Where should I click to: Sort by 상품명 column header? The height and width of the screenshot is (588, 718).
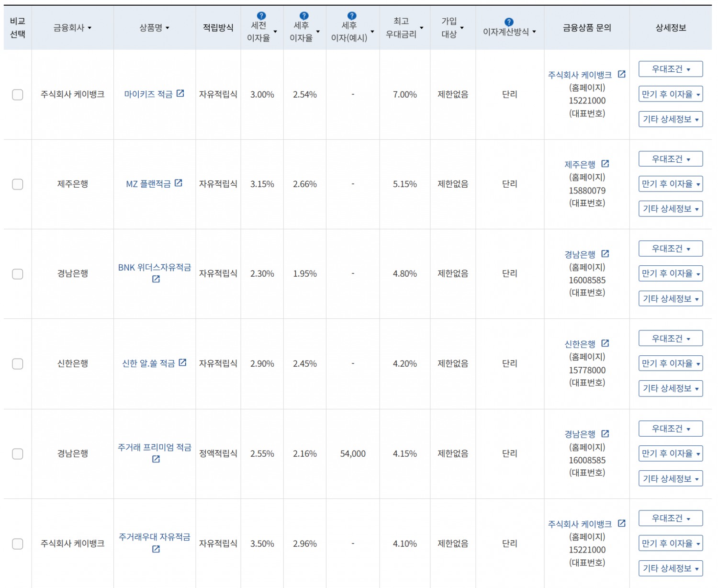point(154,28)
